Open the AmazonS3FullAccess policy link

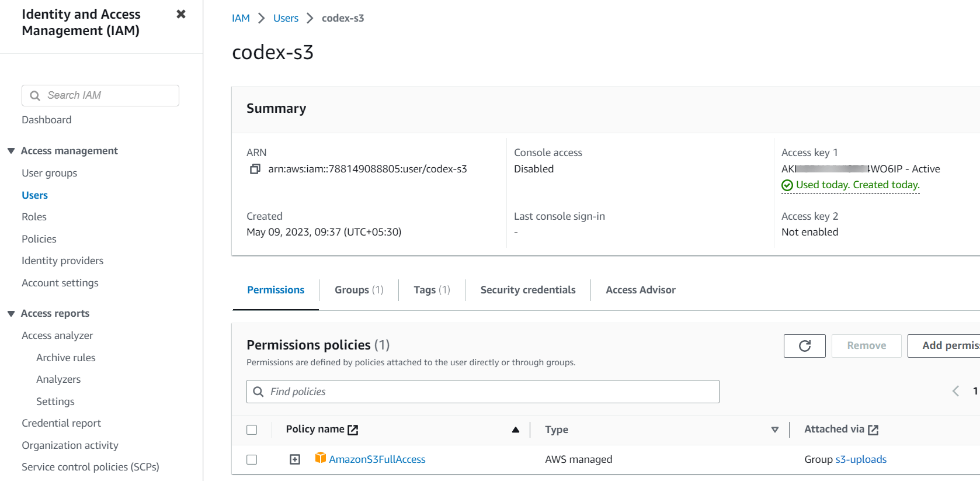[x=377, y=459]
